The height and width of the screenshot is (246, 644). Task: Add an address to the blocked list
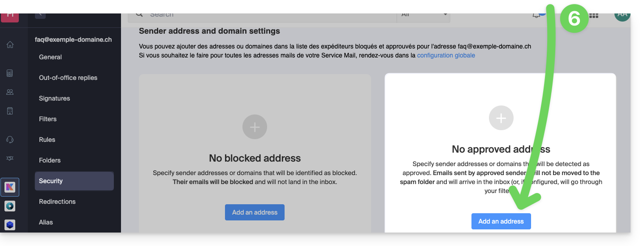tap(255, 212)
